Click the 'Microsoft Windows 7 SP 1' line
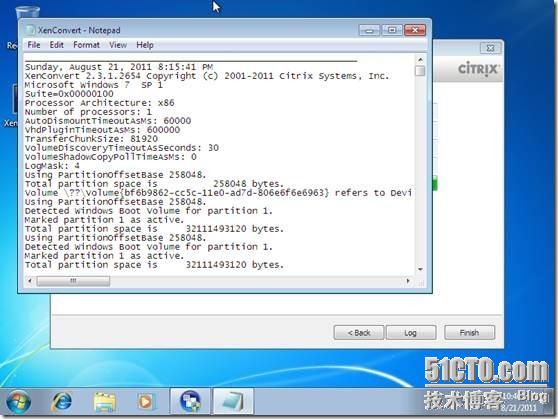Image resolution: width=558 pixels, height=419 pixels. tap(94, 85)
